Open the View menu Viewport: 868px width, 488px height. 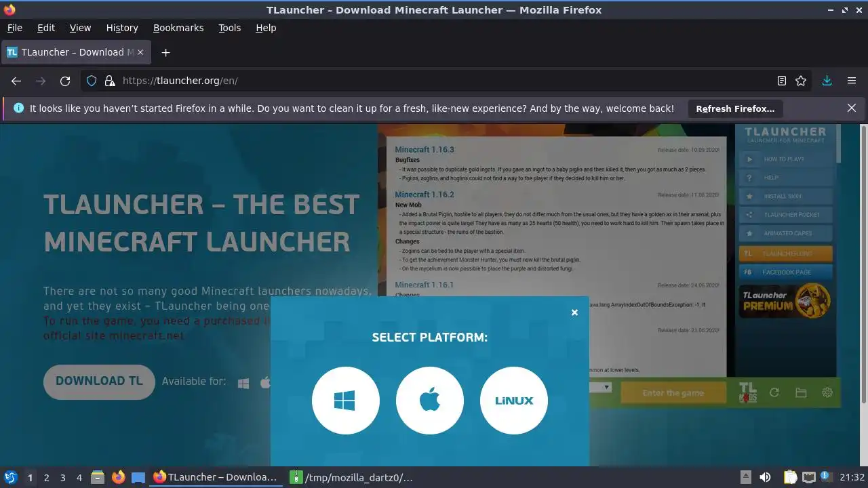coord(80,28)
